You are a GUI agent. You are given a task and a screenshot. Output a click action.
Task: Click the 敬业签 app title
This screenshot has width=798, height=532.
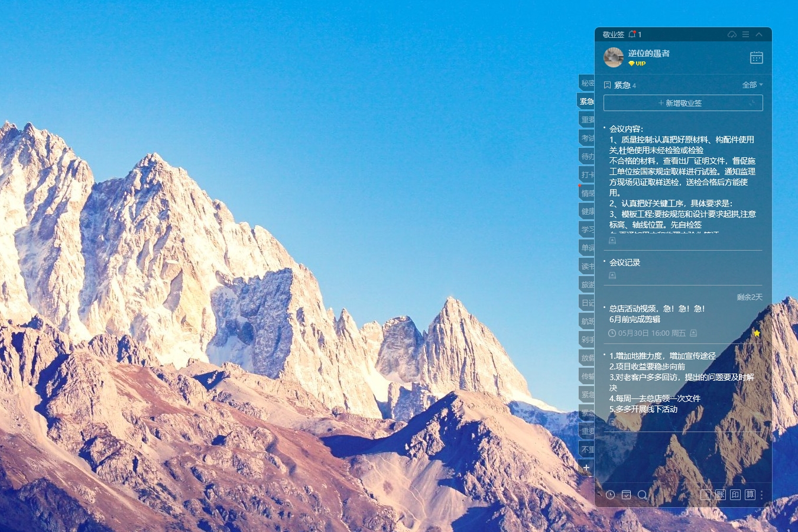pyautogui.click(x=614, y=35)
